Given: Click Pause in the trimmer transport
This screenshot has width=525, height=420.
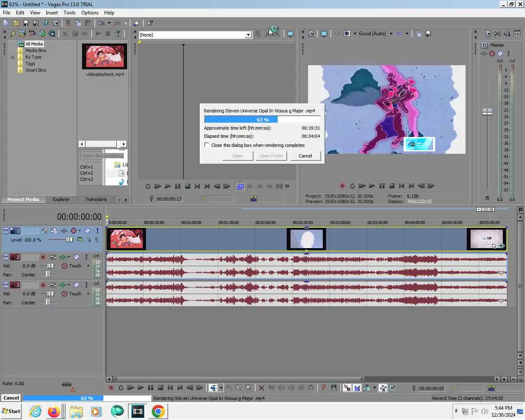Looking at the screenshot, I should 178,186.
